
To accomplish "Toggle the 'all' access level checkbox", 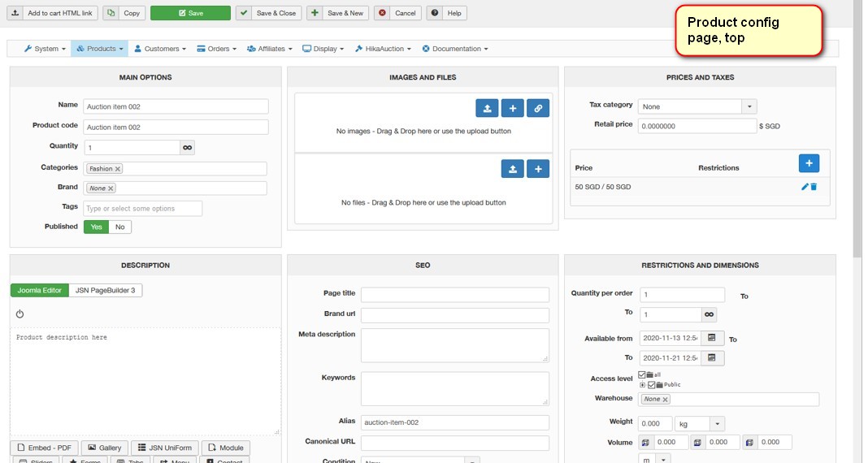I will point(642,375).
